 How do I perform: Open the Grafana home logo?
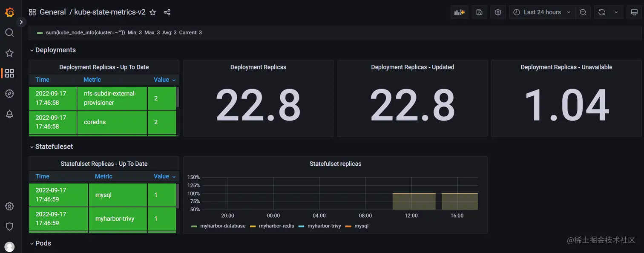pyautogui.click(x=9, y=12)
